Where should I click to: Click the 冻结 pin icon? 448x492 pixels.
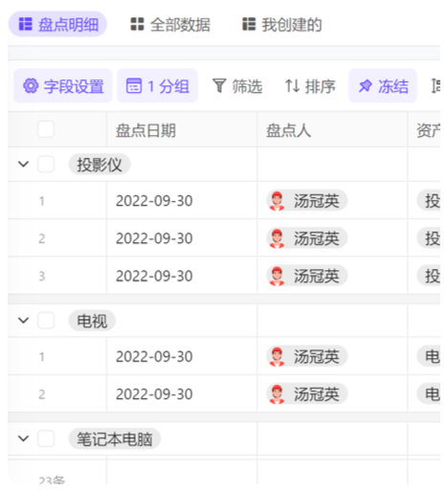(x=365, y=86)
